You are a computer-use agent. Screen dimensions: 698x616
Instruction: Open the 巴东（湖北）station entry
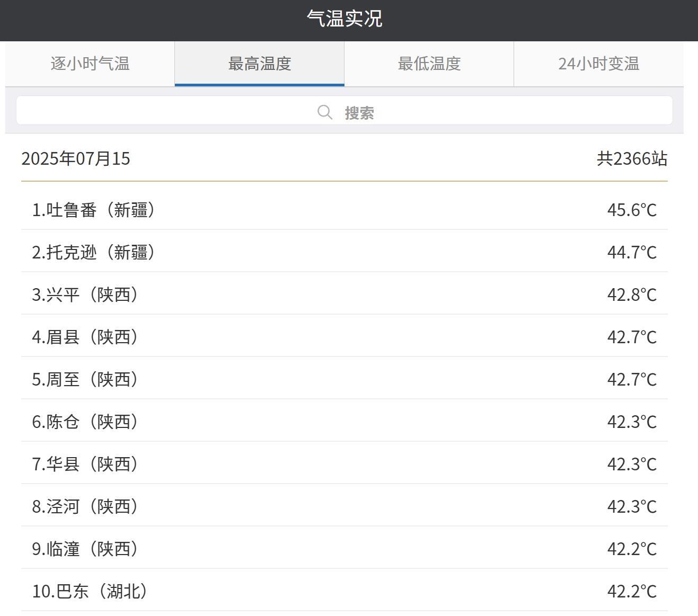tap(90, 592)
